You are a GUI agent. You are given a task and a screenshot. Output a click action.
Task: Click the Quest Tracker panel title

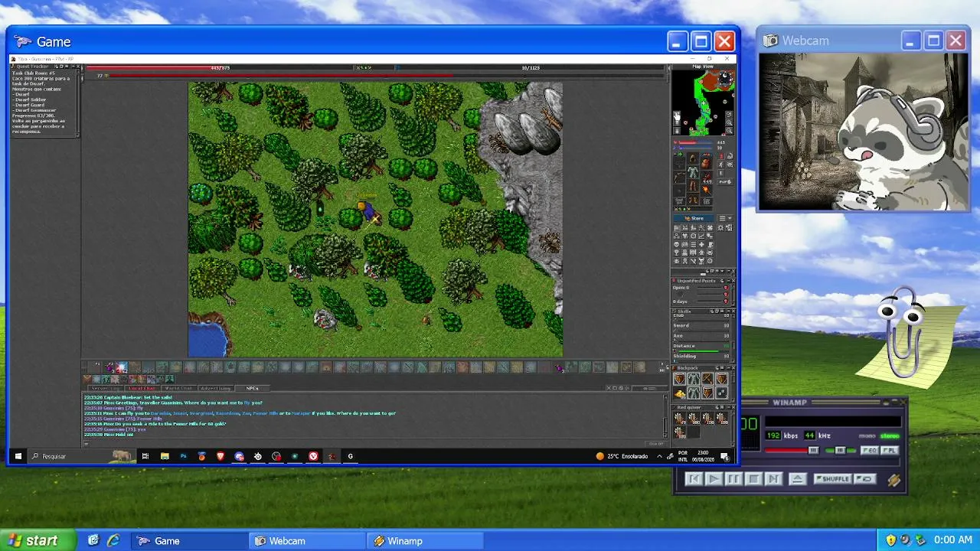coord(33,66)
